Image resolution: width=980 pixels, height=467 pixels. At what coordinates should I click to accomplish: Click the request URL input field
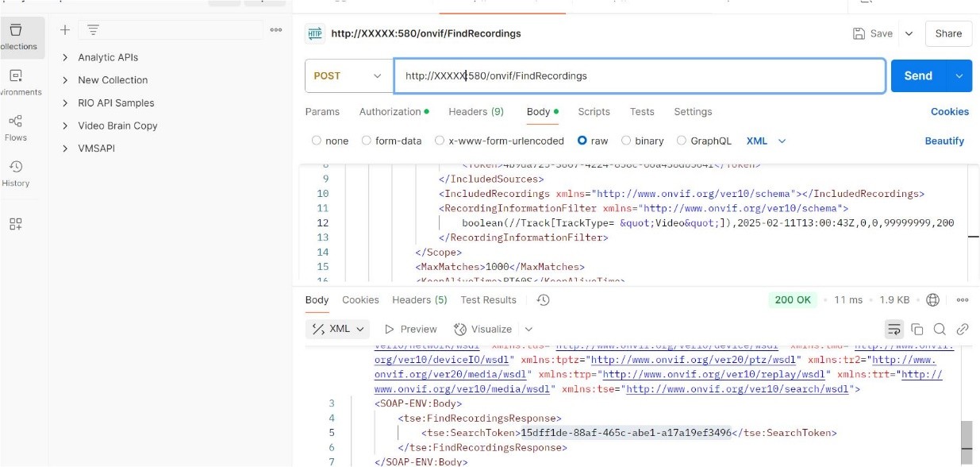coord(639,76)
